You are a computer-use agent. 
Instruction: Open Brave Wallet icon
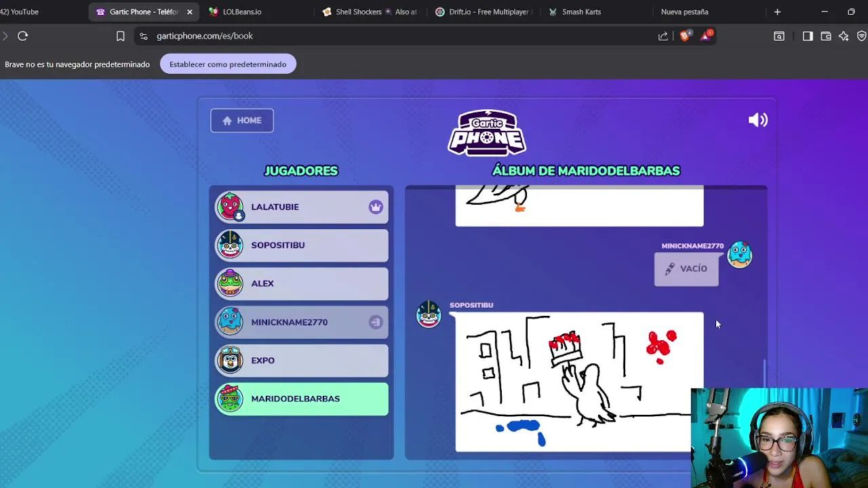click(826, 36)
